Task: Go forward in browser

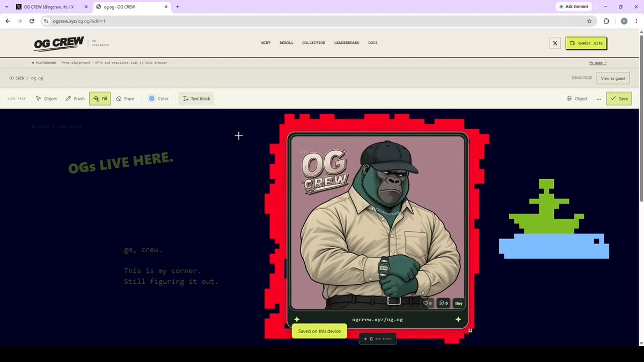Action: click(20, 21)
